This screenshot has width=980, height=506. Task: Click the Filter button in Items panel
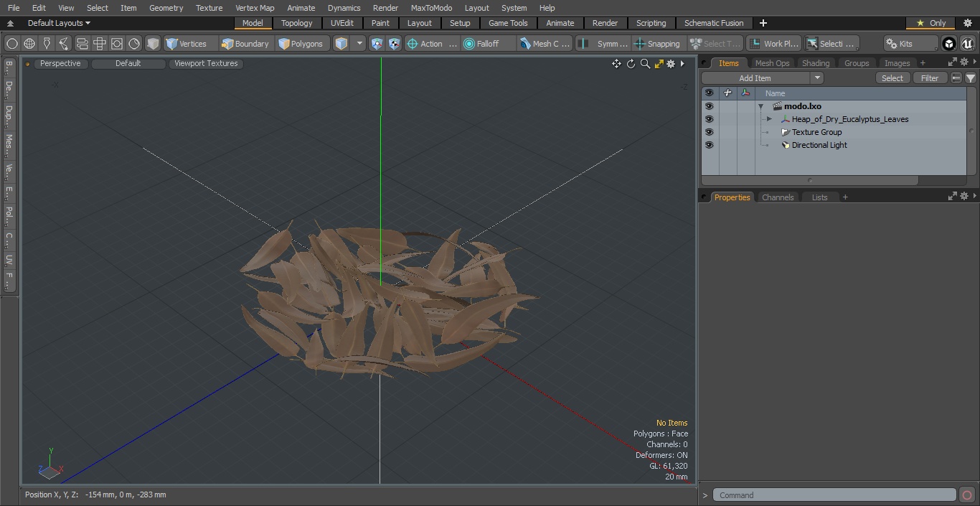pos(930,78)
